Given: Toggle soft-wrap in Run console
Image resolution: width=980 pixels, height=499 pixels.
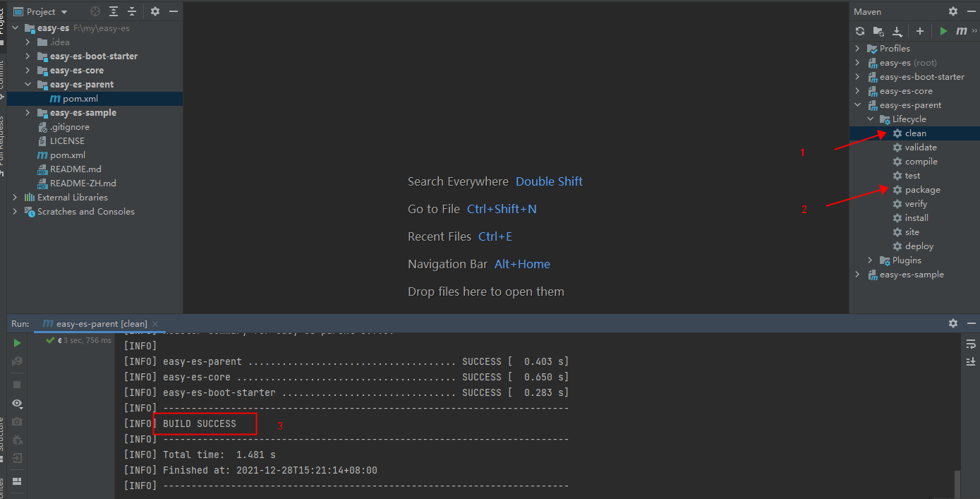Looking at the screenshot, I should [971, 344].
